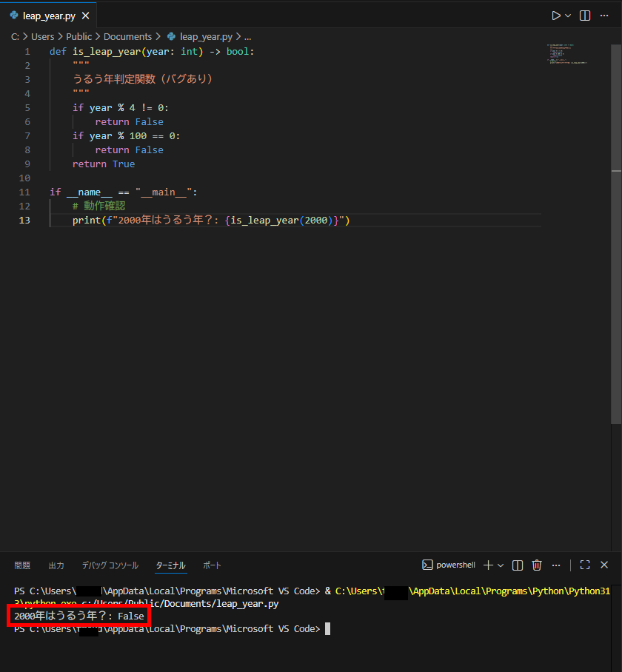622x672 pixels.
Task: Click Documents folder in the breadcrumb
Action: point(127,36)
